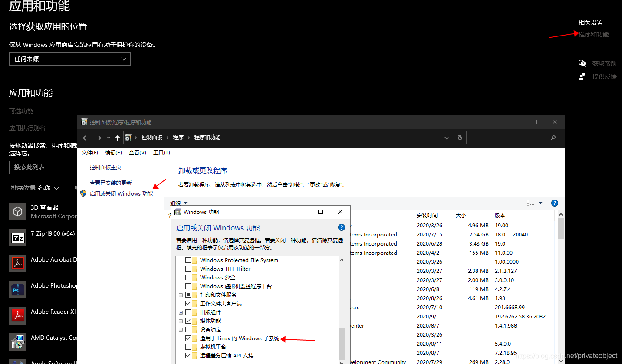Click the control panel title bar icon
The height and width of the screenshot is (364, 622).
(x=84, y=122)
